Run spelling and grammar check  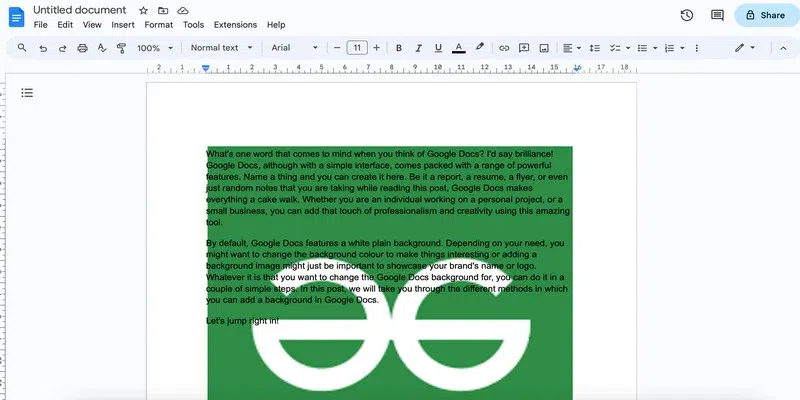[102, 48]
